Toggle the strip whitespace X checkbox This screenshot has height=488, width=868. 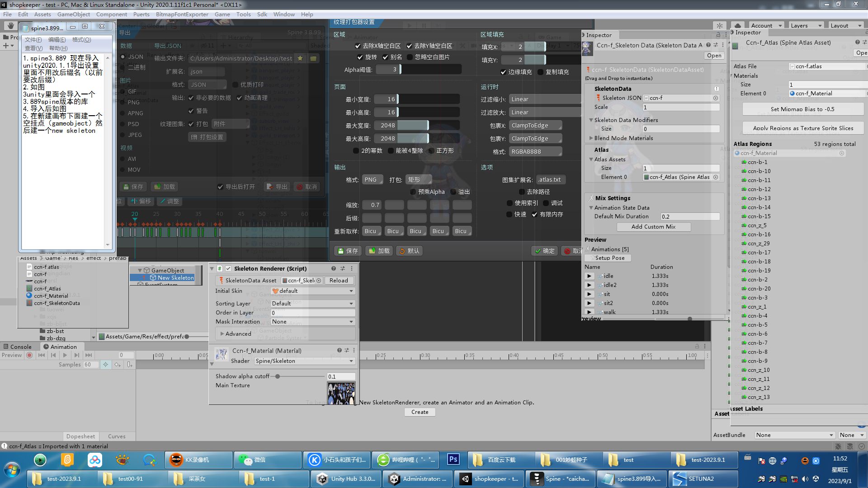click(358, 46)
